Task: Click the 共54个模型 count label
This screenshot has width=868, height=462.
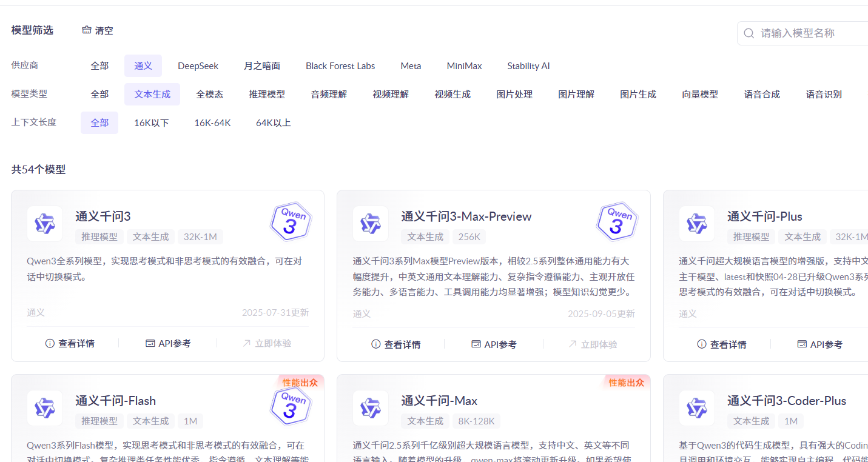Action: (x=38, y=170)
